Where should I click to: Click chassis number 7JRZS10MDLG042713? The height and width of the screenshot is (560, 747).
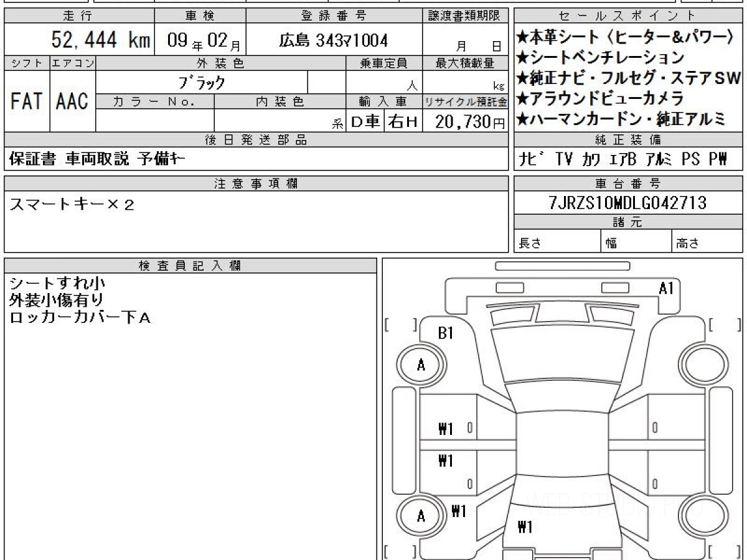tap(628, 203)
